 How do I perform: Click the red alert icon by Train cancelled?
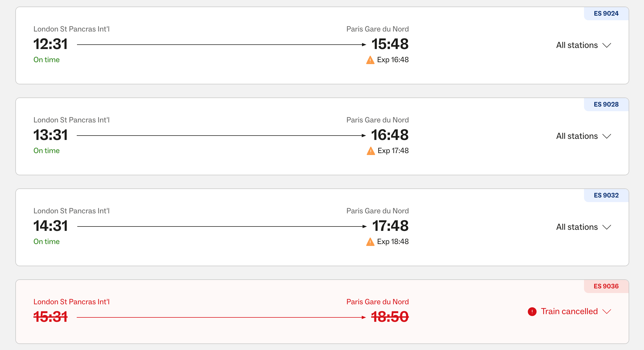[532, 312]
